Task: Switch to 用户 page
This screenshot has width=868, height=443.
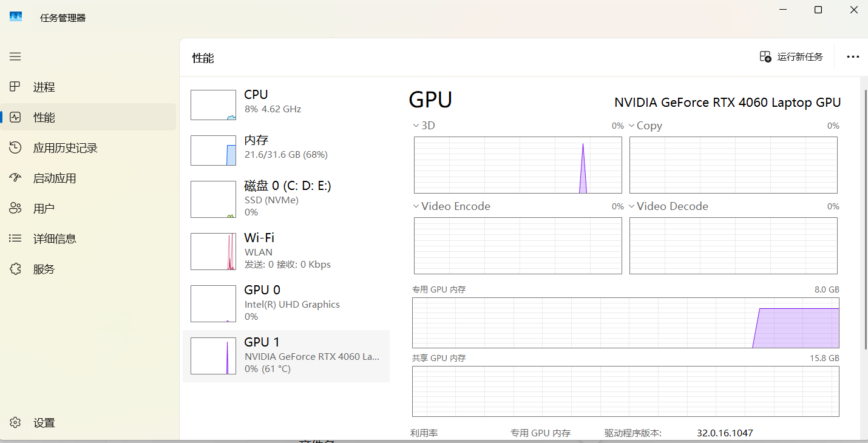Action: pos(88,208)
